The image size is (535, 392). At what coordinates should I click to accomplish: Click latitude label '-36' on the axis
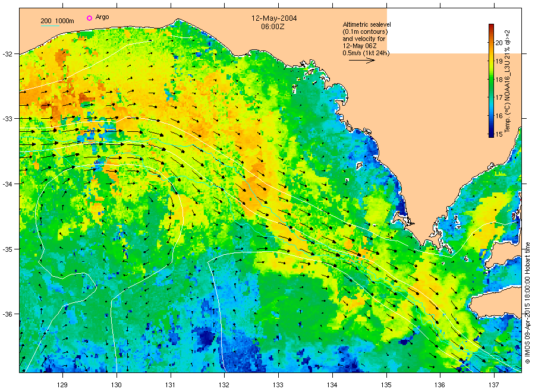coord(8,314)
